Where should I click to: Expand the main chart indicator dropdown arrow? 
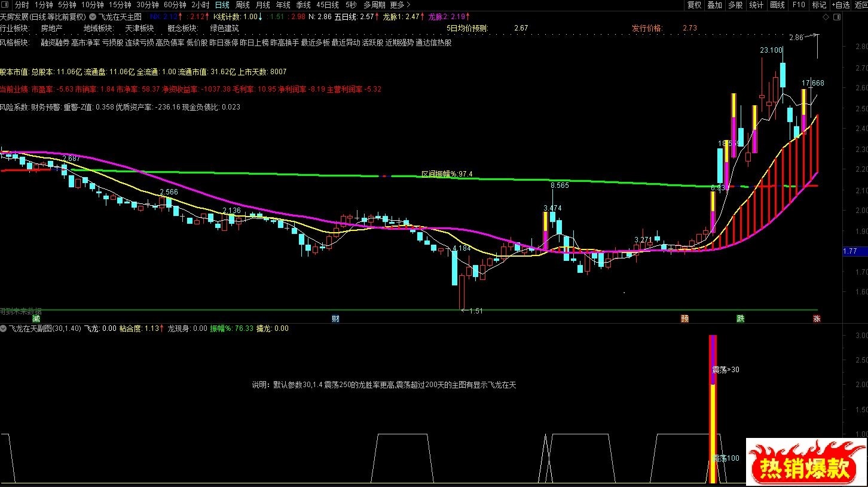[x=92, y=17]
